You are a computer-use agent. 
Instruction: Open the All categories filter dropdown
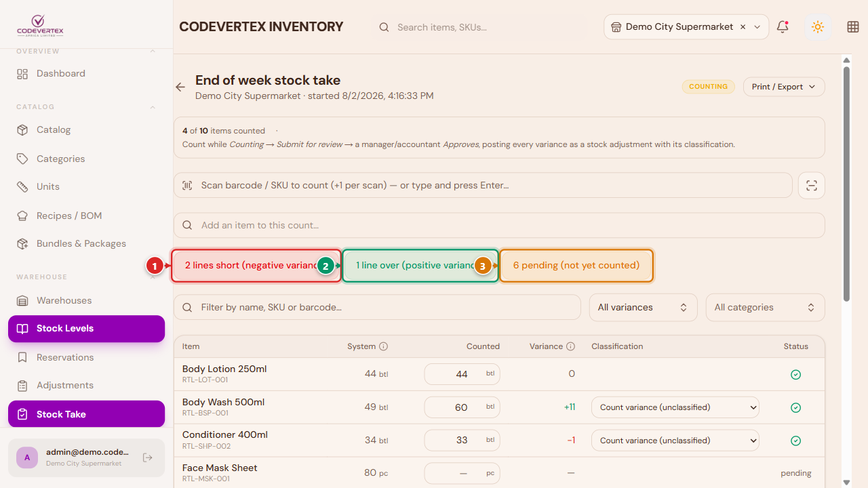[x=765, y=308]
